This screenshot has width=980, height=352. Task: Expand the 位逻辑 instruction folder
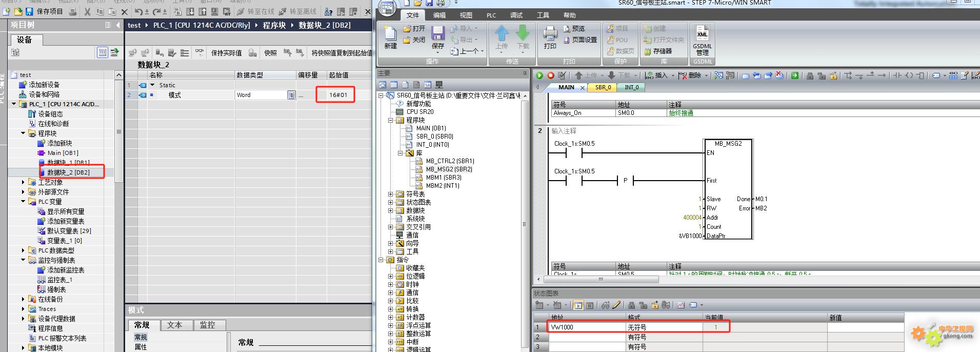[x=391, y=276]
